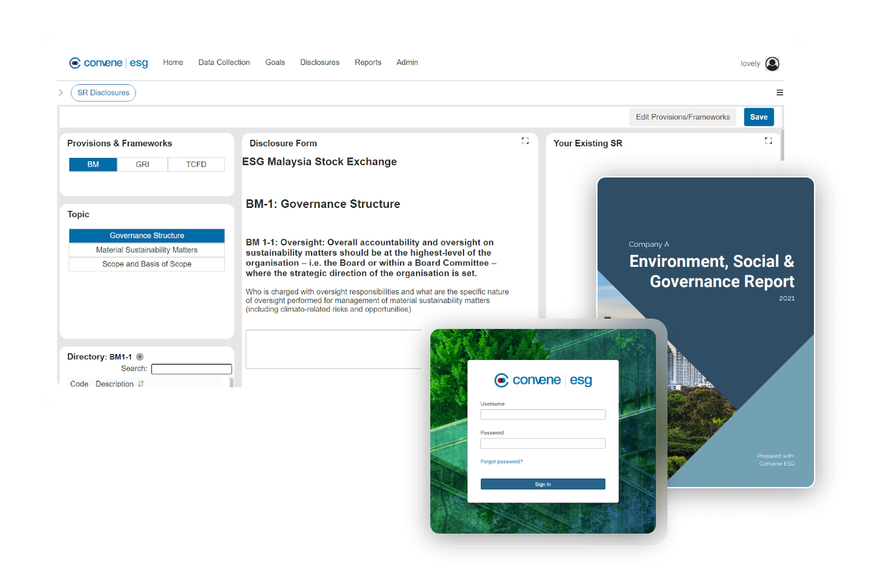Open Disclosures menu
This screenshot has height=588, width=871.
pos(319,62)
